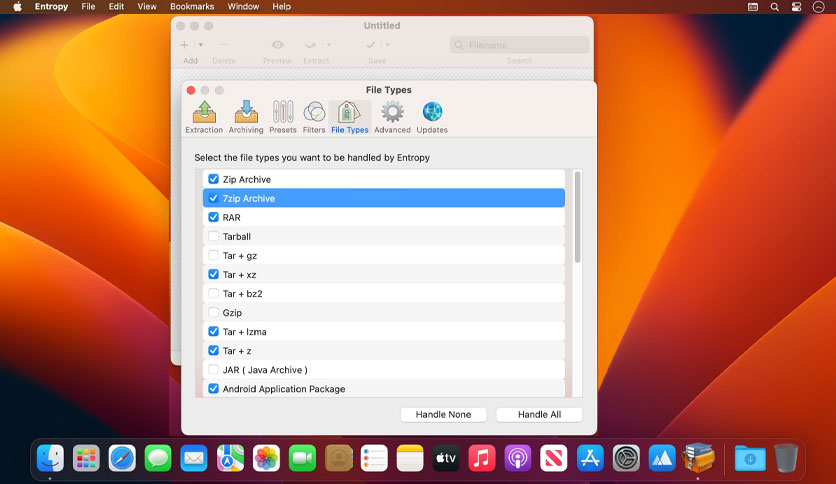Open FaceTime from the Dock

pos(302,458)
